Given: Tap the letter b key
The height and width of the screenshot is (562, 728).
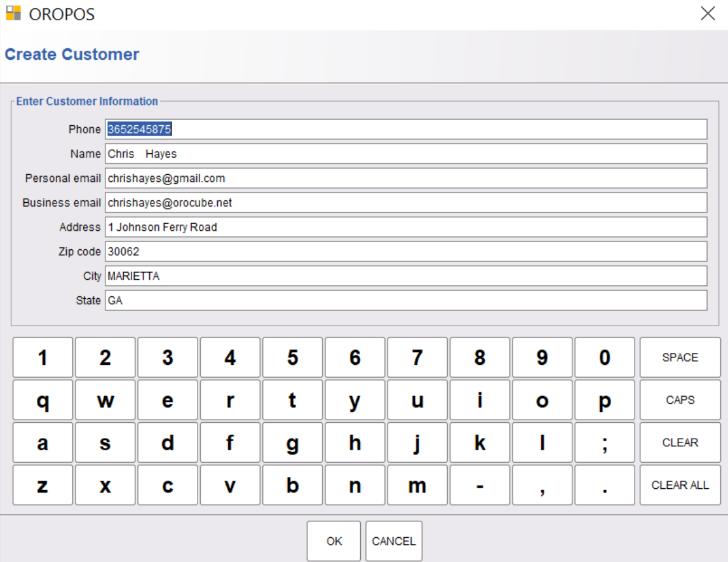Looking at the screenshot, I should tap(292, 485).
